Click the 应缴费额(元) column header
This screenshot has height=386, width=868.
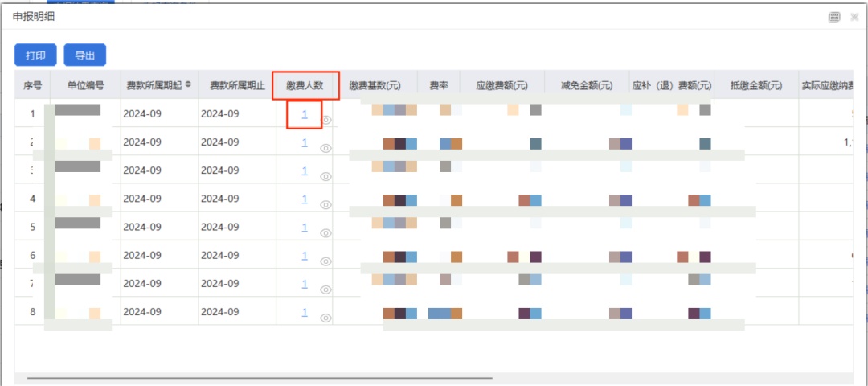(x=502, y=85)
